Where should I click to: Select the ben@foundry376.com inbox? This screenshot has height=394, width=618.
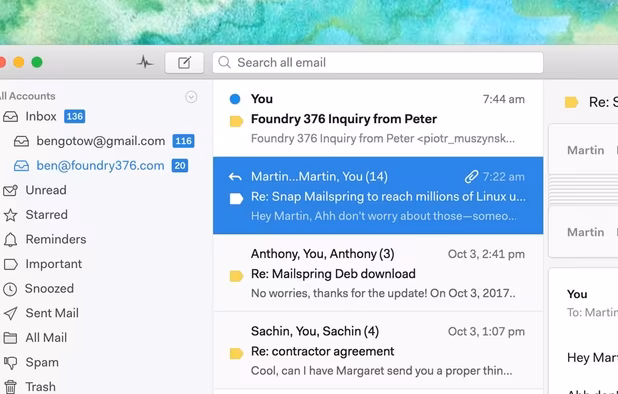click(101, 165)
